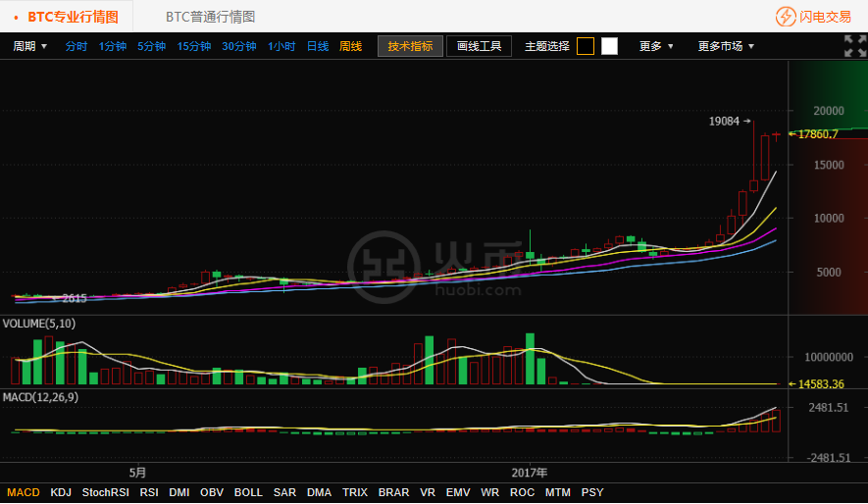Select the 日线 daily interval
Image resolution: width=868 pixels, height=504 pixels.
(318, 46)
